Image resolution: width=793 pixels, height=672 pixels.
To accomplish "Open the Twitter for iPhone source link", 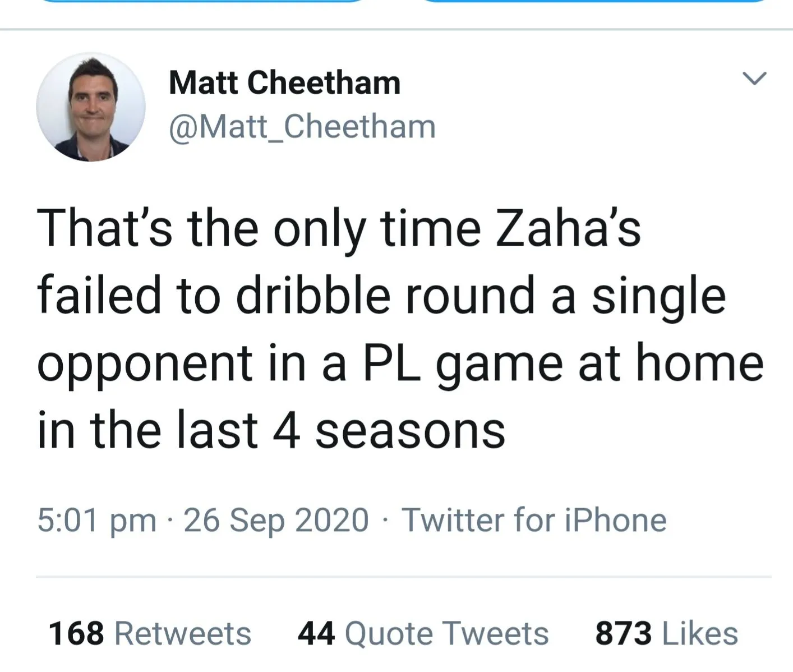I will tap(534, 520).
